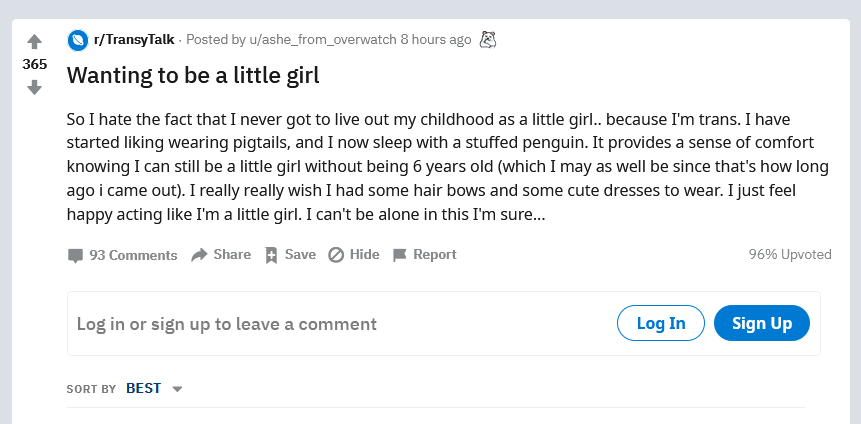
Task: Open the 93 Comments link
Action: (x=133, y=255)
